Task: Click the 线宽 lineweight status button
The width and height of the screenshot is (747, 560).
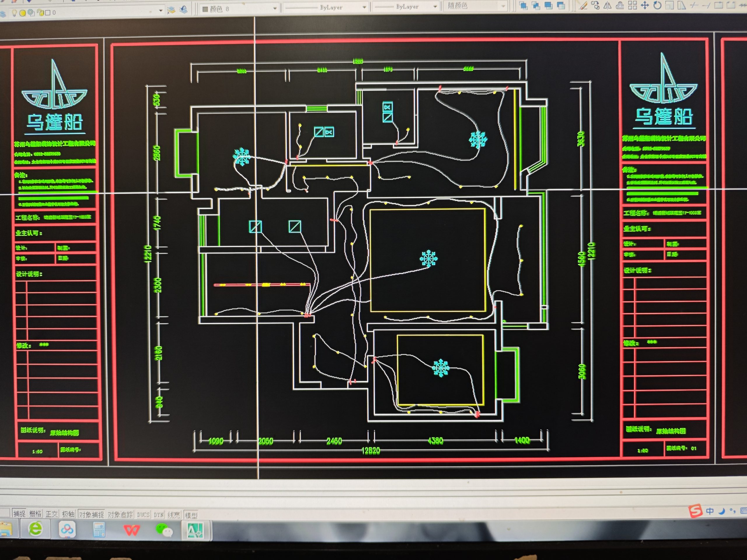Action: [174, 515]
